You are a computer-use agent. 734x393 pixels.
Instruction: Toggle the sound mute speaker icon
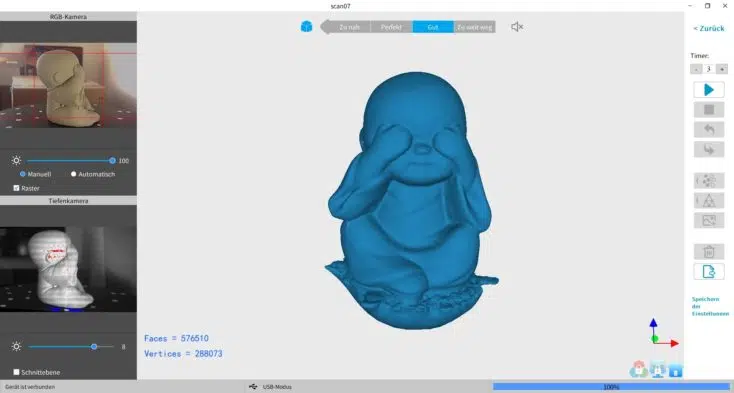517,27
